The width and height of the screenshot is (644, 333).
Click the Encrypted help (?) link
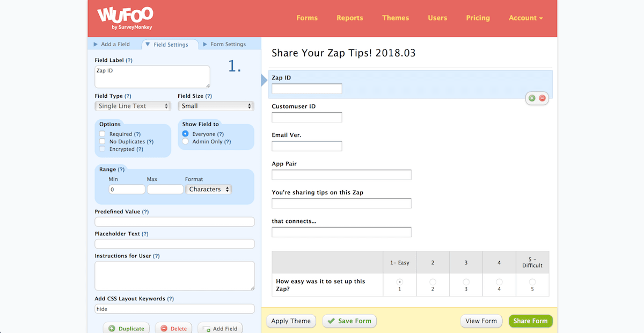click(140, 149)
